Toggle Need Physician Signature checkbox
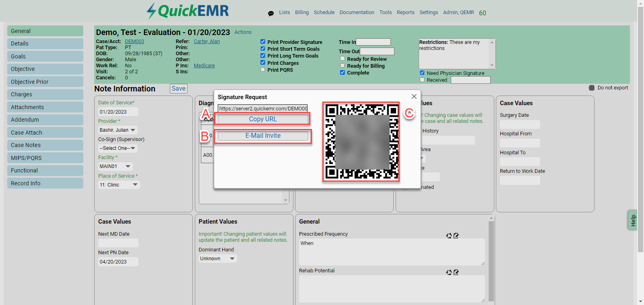The height and width of the screenshot is (305, 644). pos(422,73)
